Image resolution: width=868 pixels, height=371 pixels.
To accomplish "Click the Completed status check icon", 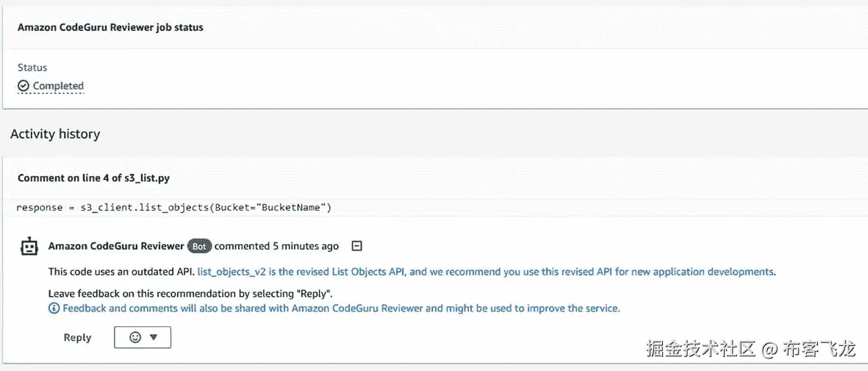I will (24, 86).
